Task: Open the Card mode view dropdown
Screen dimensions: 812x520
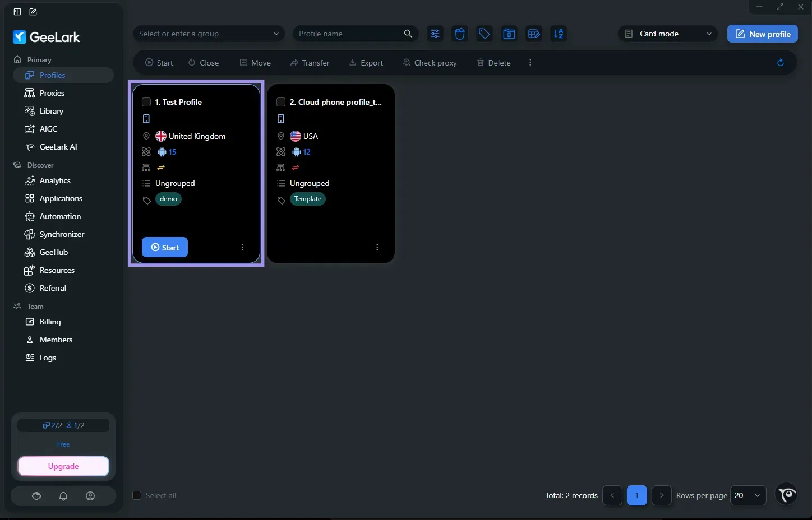Action: coord(668,34)
